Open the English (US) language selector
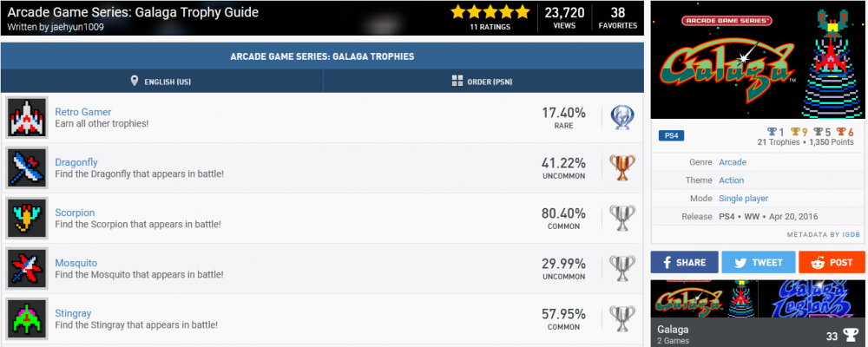The height and width of the screenshot is (347, 868). point(161,82)
